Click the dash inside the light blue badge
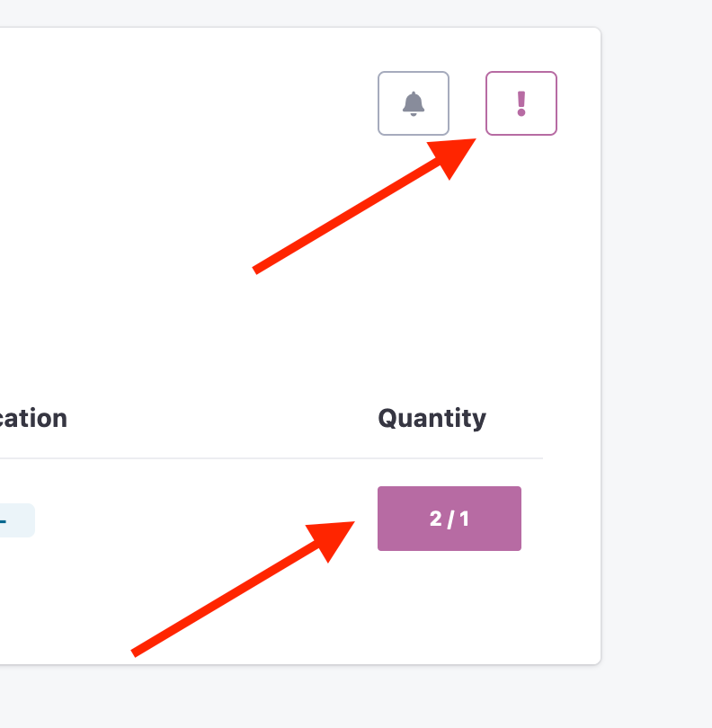The width and height of the screenshot is (712, 728). pos(3,521)
